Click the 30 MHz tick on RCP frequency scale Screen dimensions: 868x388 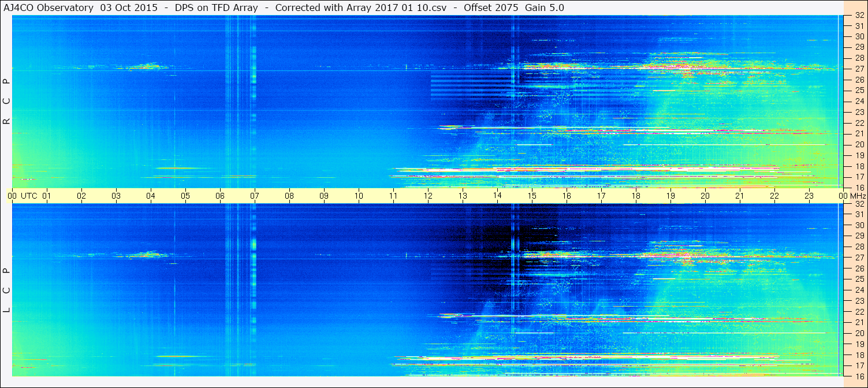pos(859,36)
